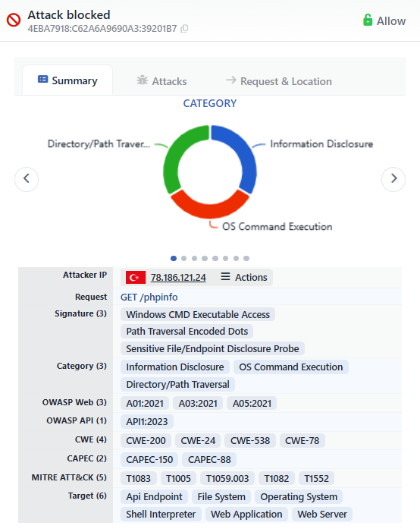This screenshot has height=532, width=420.
Task: Click the bug icon on the Attacks tab
Action: coord(142,80)
